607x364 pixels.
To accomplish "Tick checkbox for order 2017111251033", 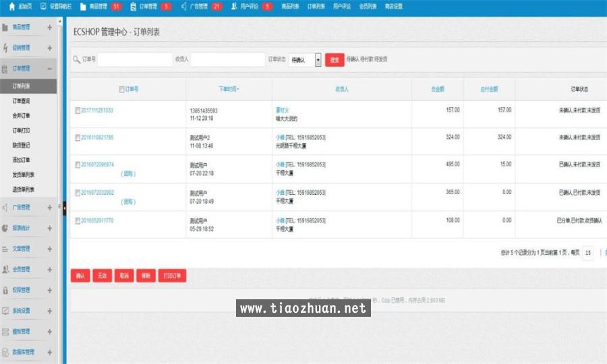I will 78,111.
